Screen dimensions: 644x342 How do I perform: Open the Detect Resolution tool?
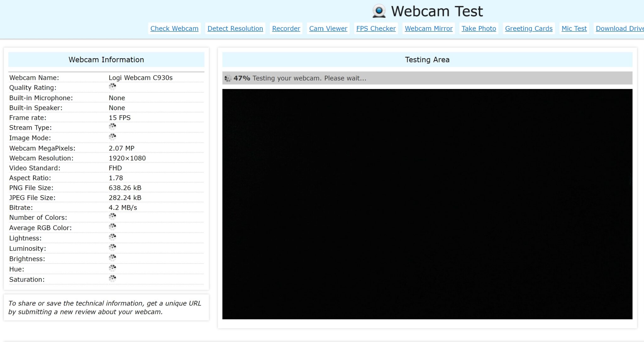(x=235, y=28)
